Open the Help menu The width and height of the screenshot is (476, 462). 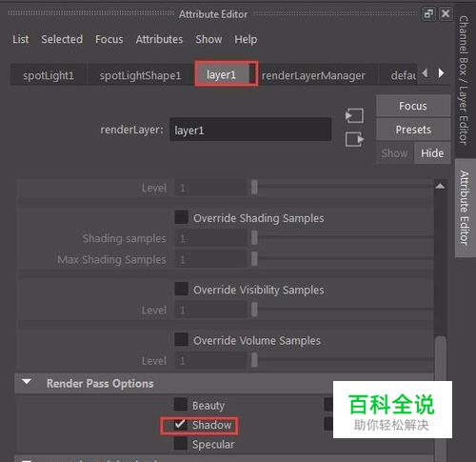coord(246,39)
